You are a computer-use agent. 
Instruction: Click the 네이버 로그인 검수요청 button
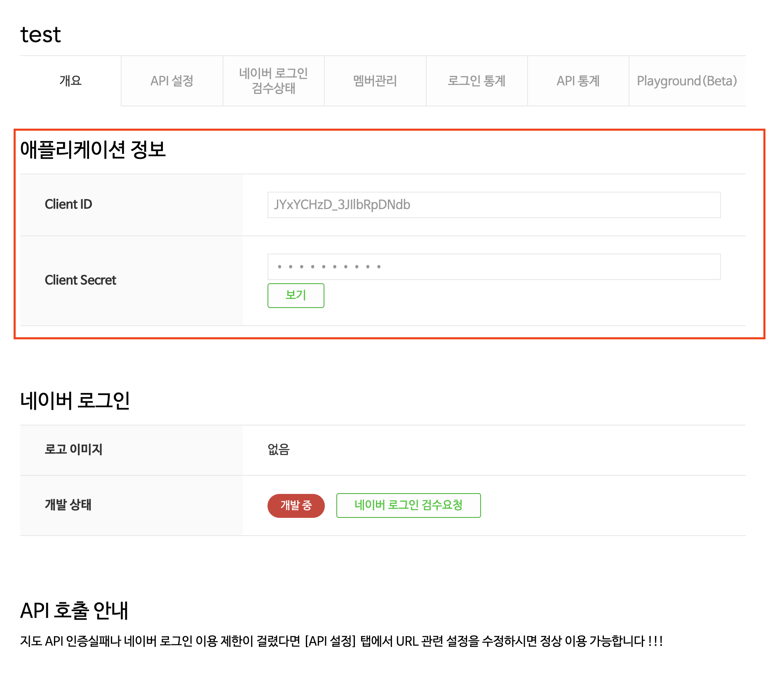408,505
